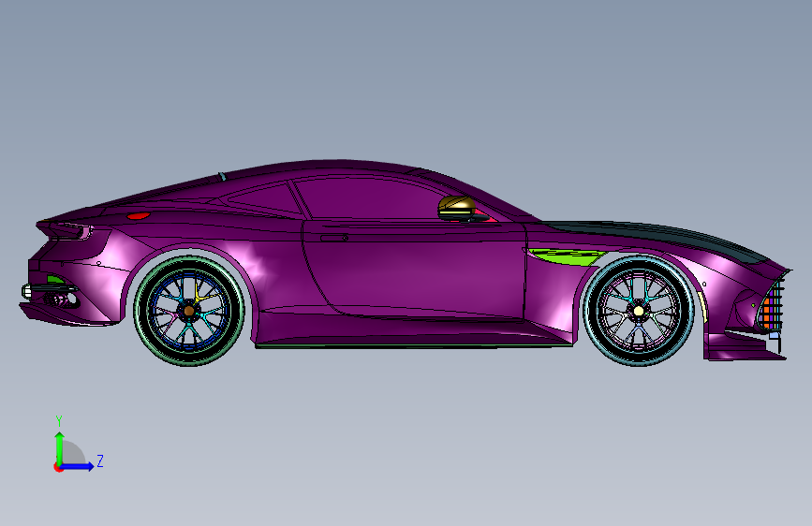The width and height of the screenshot is (812, 526).
Task: Select the red origin point of the axis triad
Action: click(x=57, y=467)
